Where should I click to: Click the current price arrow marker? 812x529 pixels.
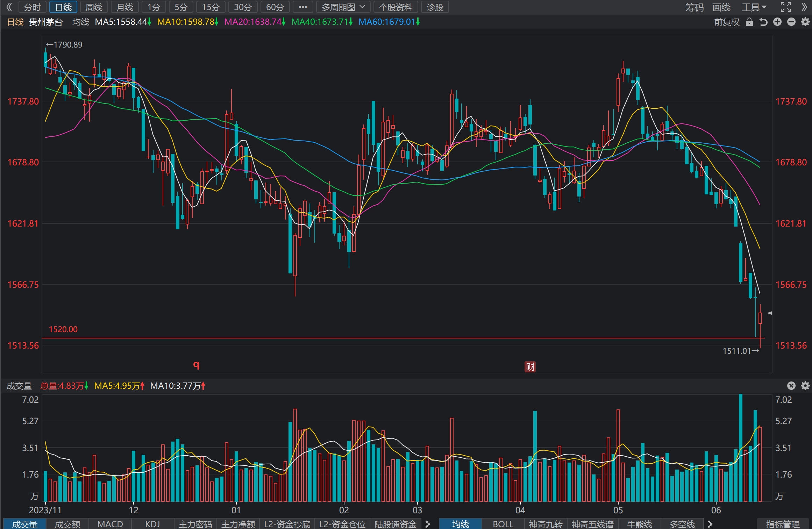[x=769, y=313]
